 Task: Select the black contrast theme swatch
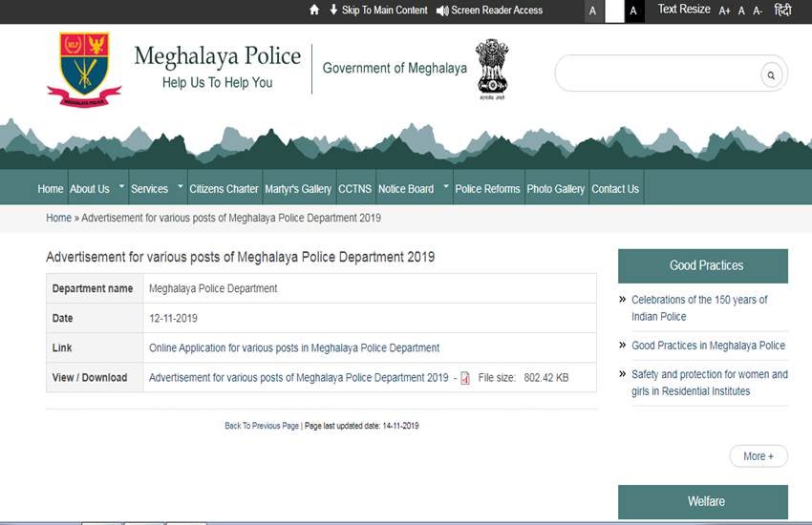click(634, 10)
